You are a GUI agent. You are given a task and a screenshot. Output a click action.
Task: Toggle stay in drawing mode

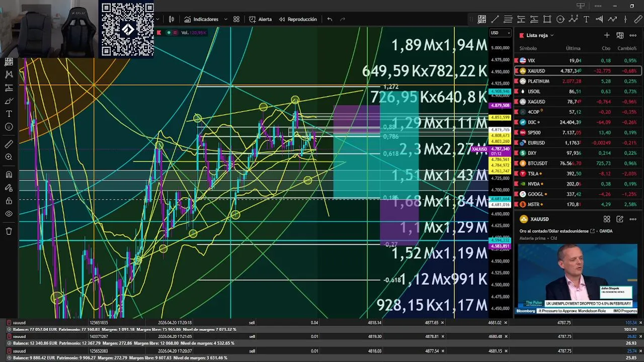pos(9,188)
